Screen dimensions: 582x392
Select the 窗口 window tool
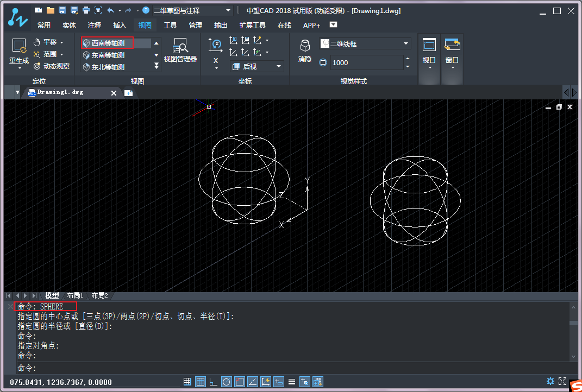[452, 50]
